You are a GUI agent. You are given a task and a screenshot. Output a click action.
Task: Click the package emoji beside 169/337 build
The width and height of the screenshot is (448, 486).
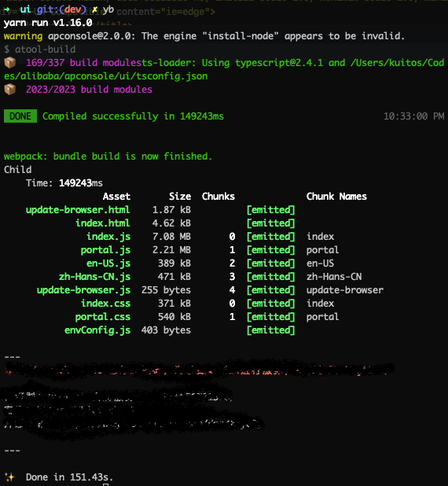(x=9, y=63)
